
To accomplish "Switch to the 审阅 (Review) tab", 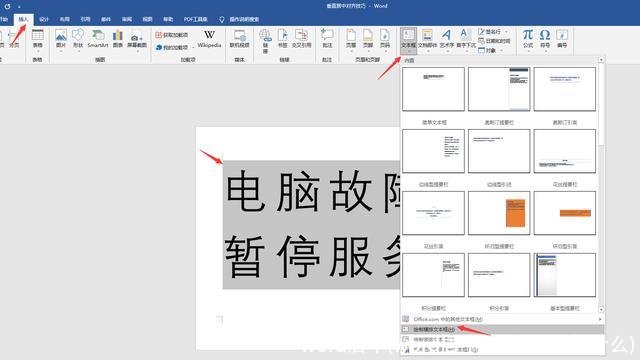I will click(127, 19).
